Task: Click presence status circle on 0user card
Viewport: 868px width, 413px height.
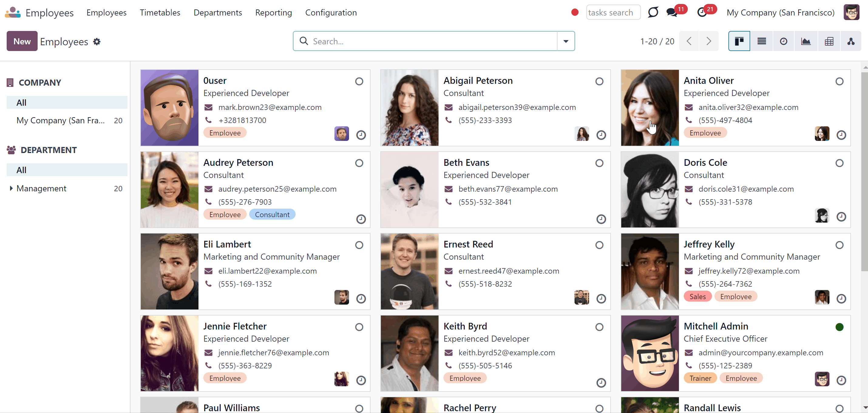Action: click(359, 81)
